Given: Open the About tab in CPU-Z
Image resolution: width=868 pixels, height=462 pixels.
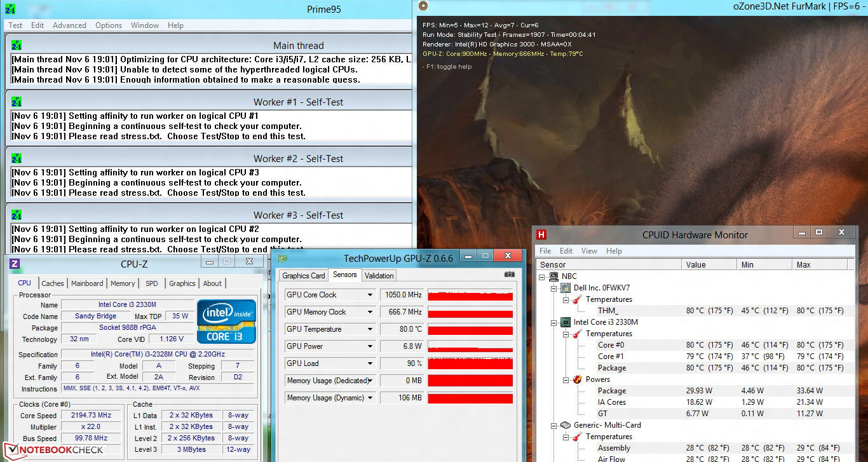Looking at the screenshot, I should pos(212,283).
